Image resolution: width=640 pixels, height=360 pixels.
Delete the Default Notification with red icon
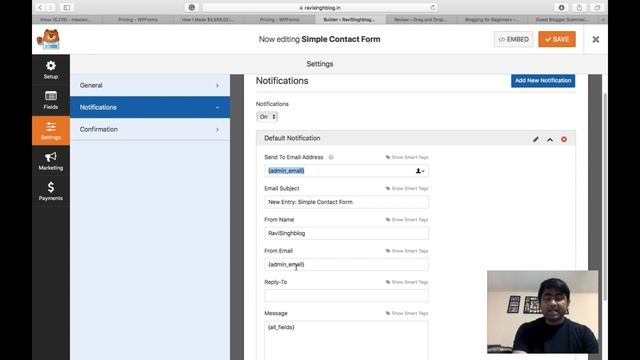[564, 140]
